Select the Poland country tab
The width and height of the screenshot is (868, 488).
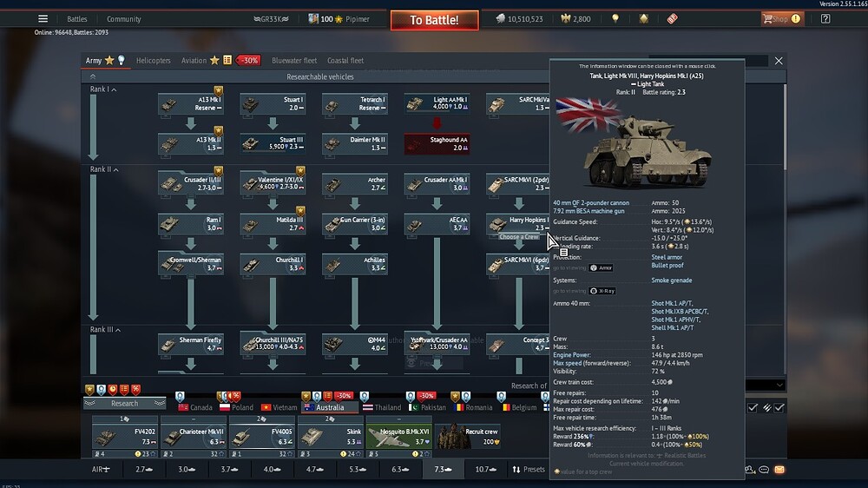click(x=236, y=407)
